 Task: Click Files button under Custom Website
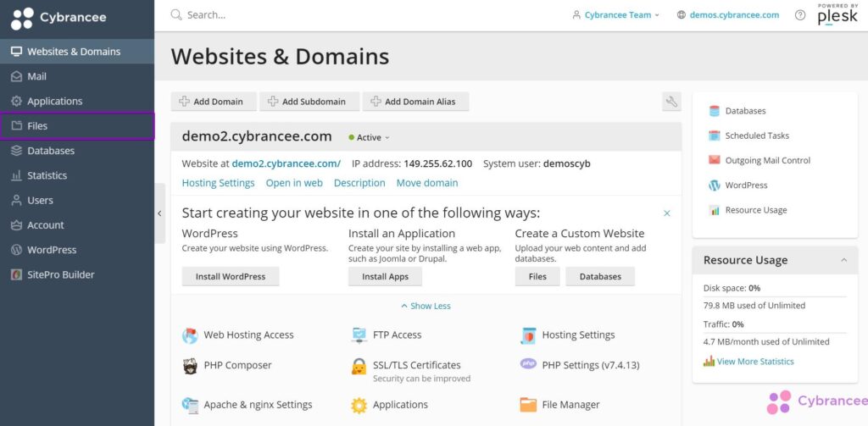click(537, 276)
